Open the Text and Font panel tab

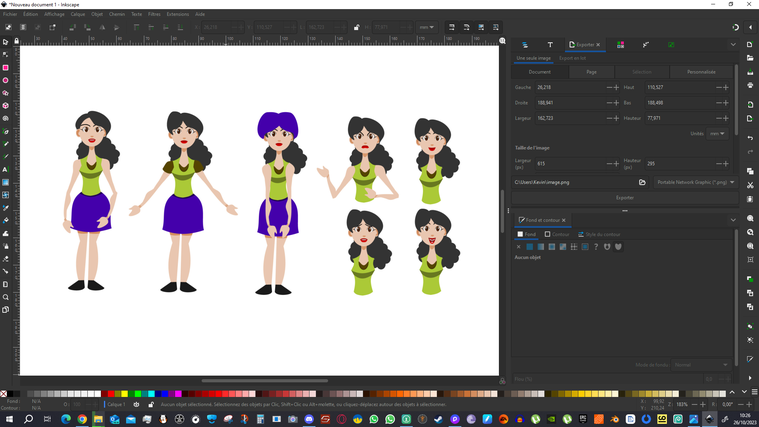[x=549, y=45]
